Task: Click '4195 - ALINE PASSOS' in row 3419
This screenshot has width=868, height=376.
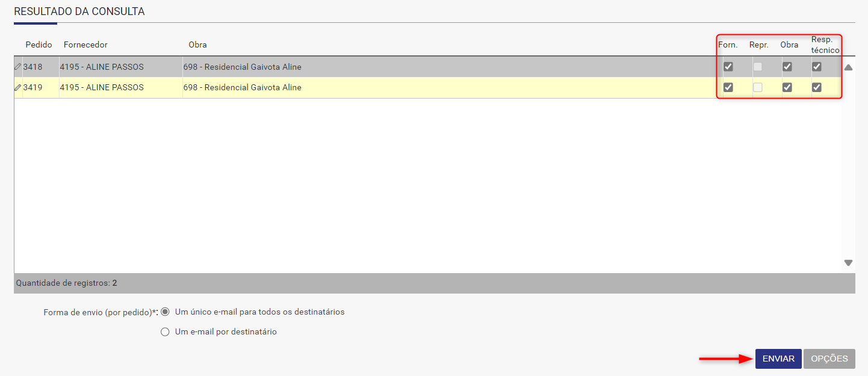Action: tap(102, 87)
